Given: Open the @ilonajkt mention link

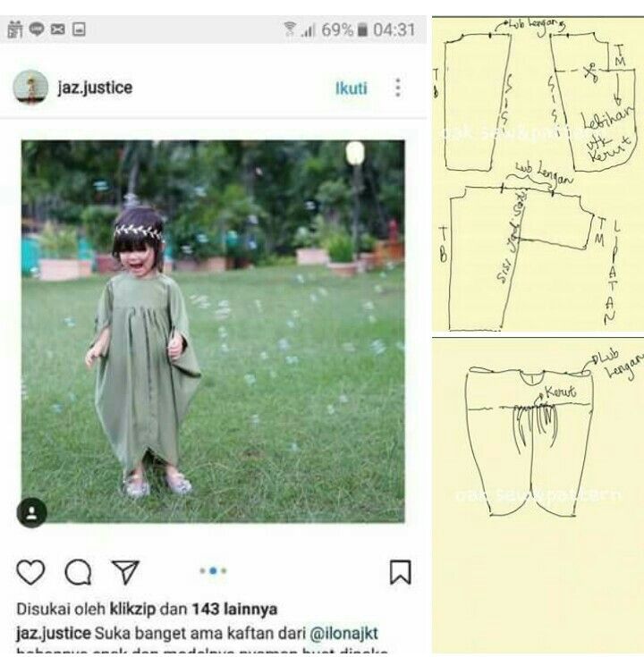Looking at the screenshot, I should point(343,633).
